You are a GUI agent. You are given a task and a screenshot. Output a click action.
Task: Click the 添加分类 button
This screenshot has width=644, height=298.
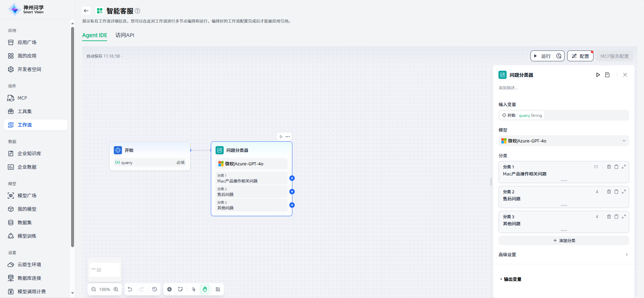563,240
